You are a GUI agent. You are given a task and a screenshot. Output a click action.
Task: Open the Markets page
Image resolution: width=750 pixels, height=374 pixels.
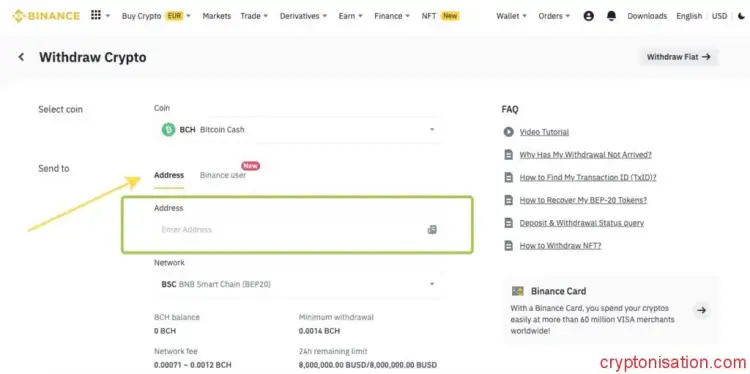[217, 16]
